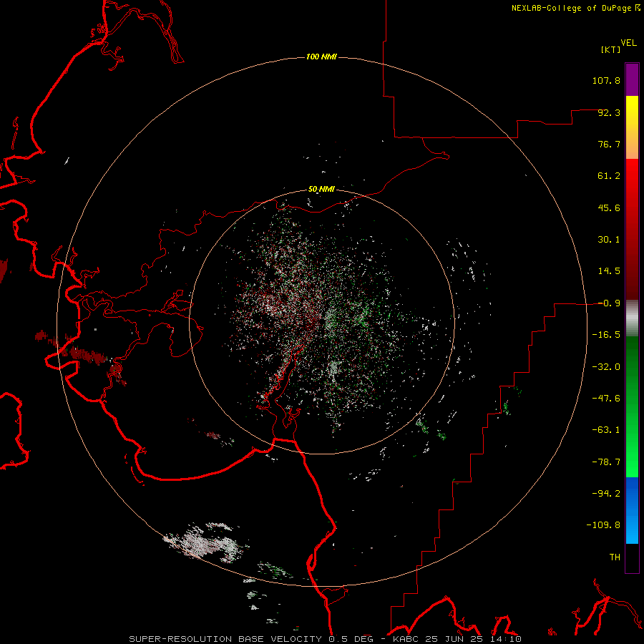The width and height of the screenshot is (644, 644).
Task: Select the -78.7 legend value
Action: coord(606,462)
